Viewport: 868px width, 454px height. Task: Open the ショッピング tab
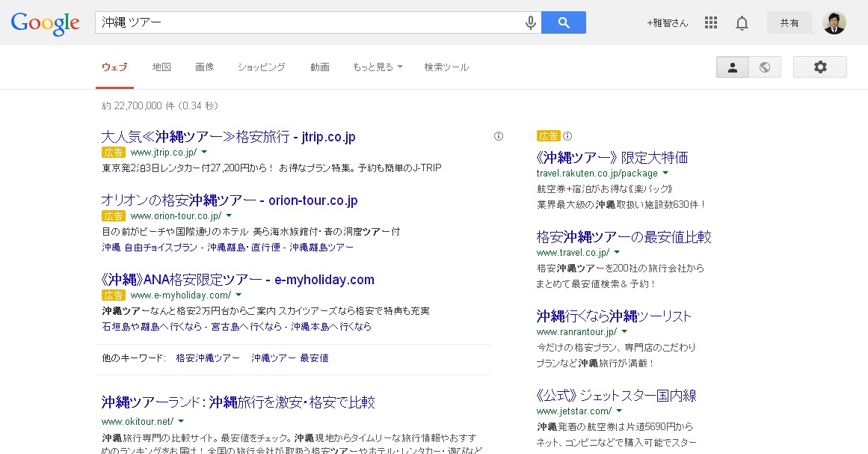(x=261, y=67)
